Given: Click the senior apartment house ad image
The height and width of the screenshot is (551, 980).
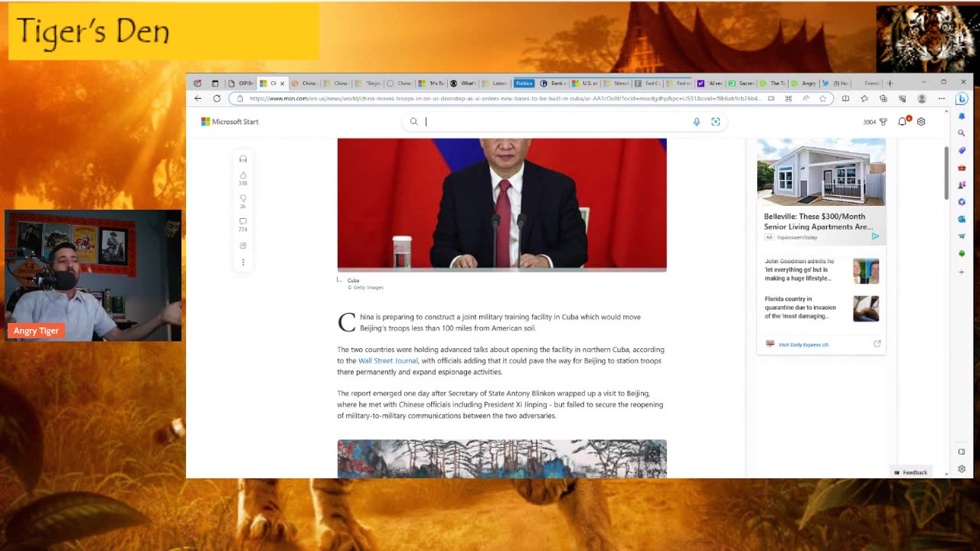Looking at the screenshot, I should (822, 172).
